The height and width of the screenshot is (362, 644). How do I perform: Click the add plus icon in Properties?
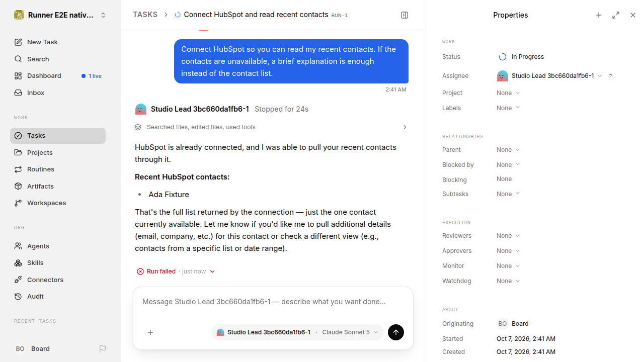(x=599, y=15)
